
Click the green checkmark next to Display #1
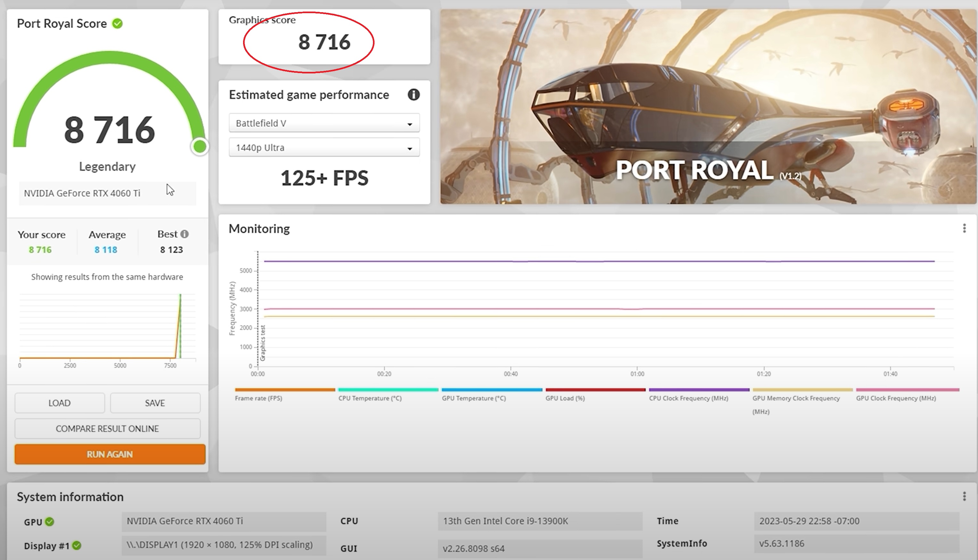click(x=77, y=545)
